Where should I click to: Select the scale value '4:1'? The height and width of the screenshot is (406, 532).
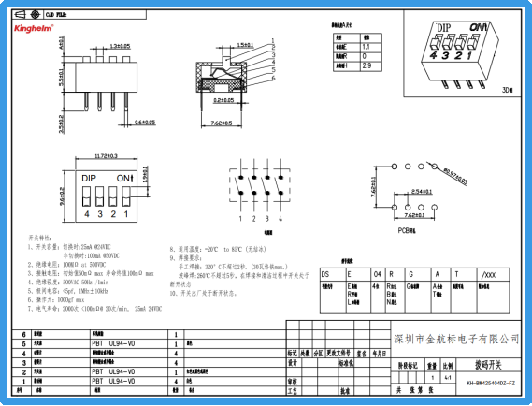click(x=448, y=378)
